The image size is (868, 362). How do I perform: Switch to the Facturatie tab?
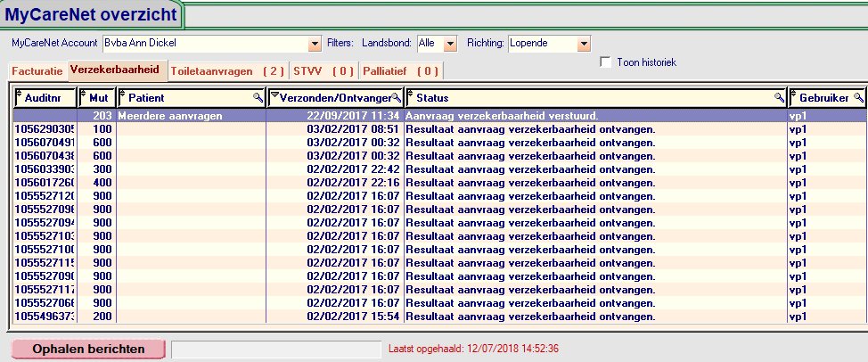tap(37, 70)
